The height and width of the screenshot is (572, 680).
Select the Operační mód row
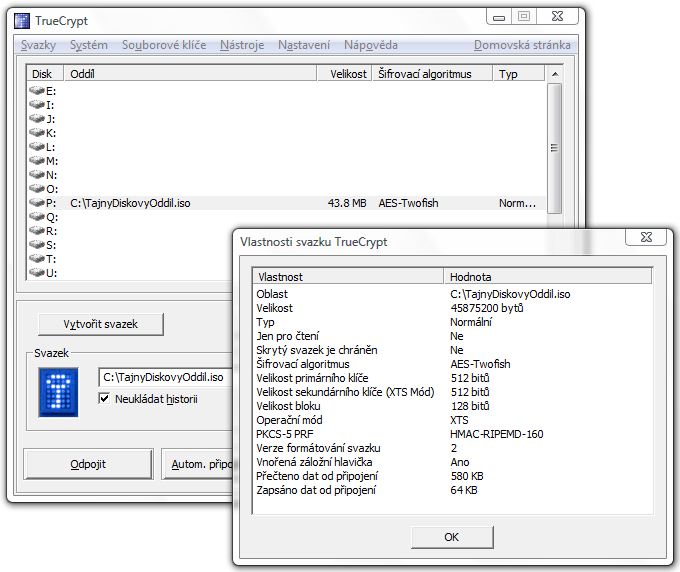[x=452, y=420]
